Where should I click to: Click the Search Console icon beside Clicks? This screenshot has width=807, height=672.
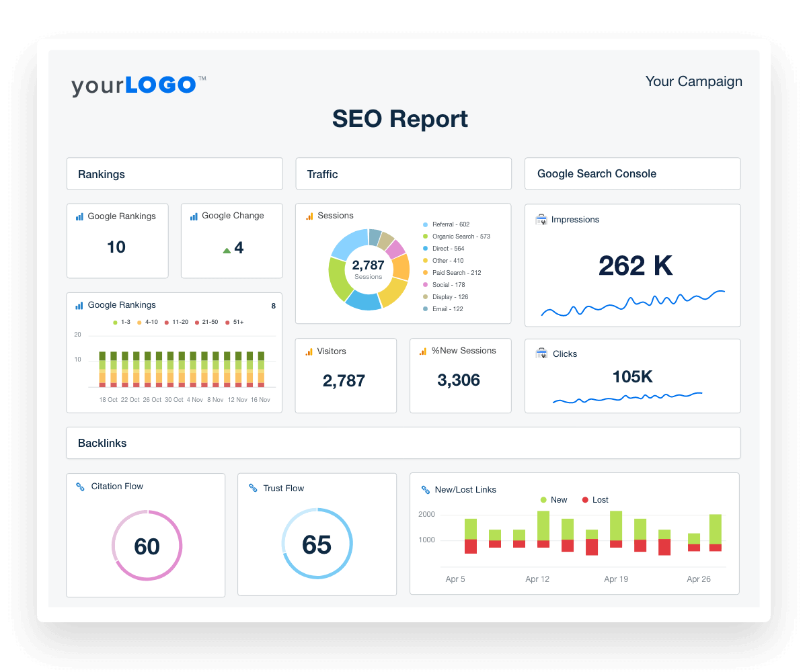point(542,353)
